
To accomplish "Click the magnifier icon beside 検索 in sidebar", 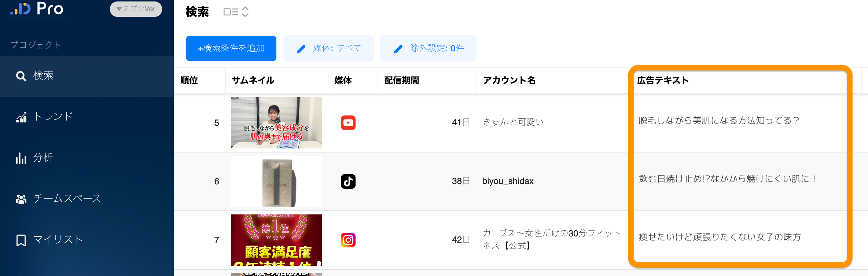I will click(x=21, y=76).
